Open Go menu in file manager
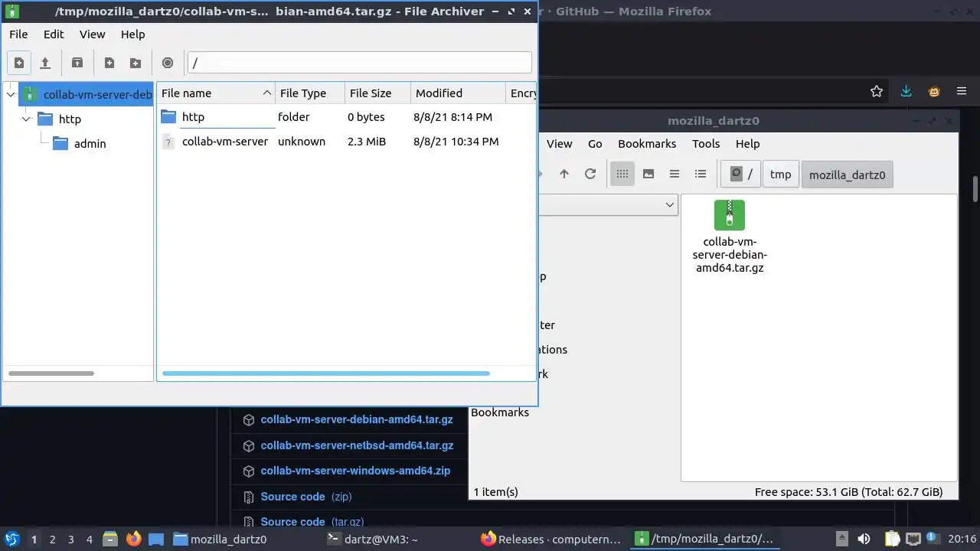The height and width of the screenshot is (551, 980). [x=595, y=144]
